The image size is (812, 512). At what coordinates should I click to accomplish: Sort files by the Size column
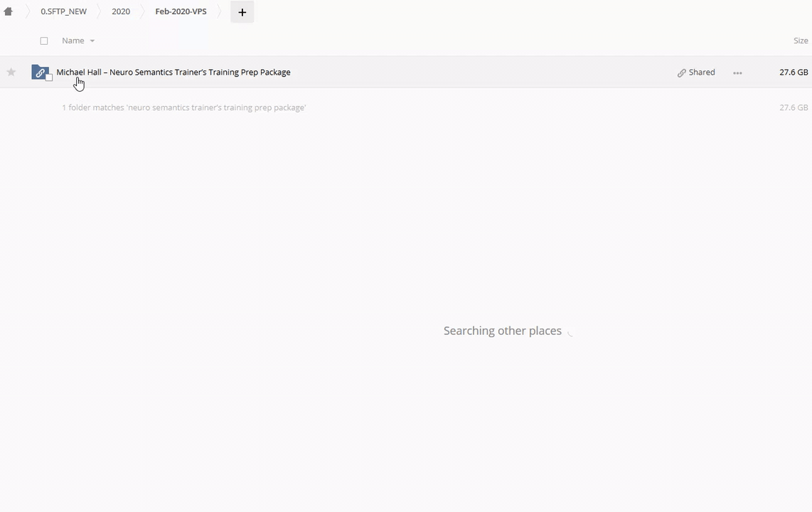point(801,41)
